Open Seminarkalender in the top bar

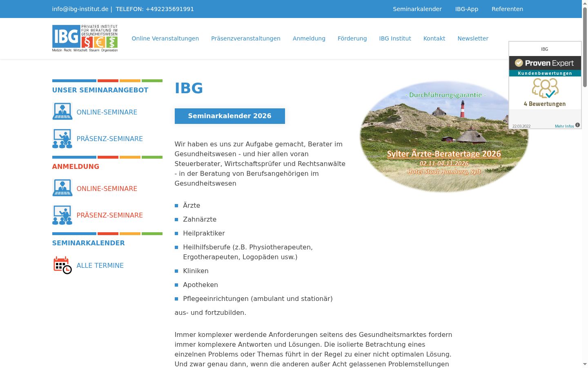(417, 9)
